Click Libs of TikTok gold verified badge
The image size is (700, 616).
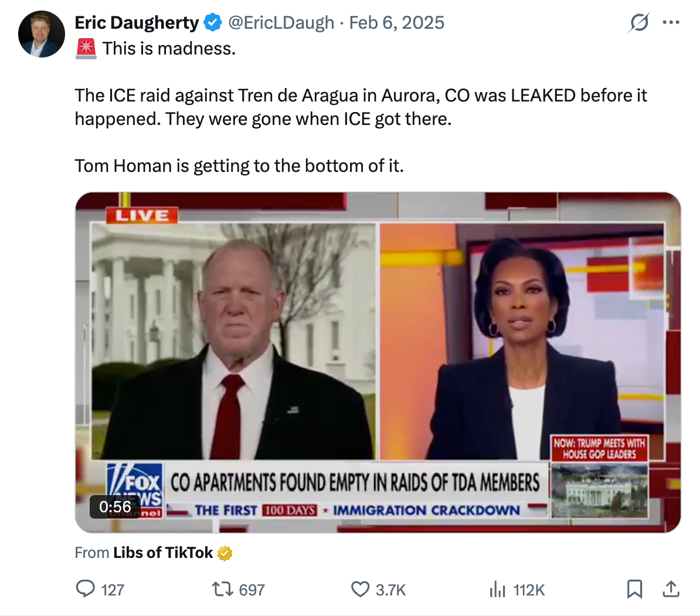point(225,553)
